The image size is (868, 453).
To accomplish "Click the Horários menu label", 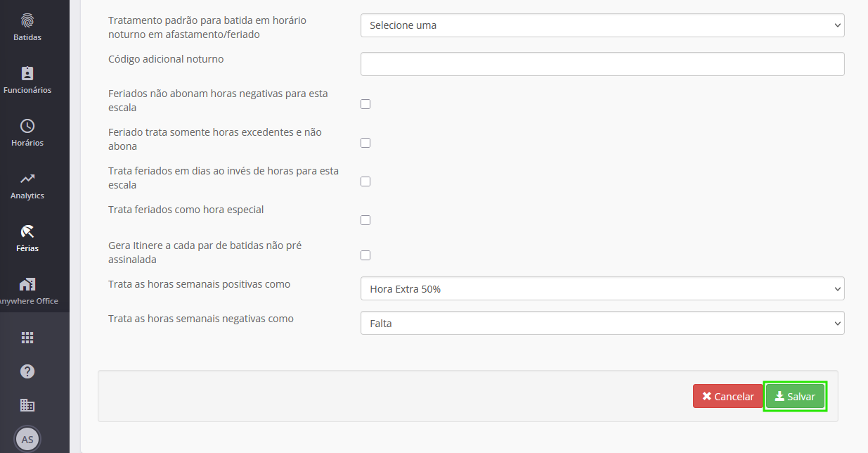I will coord(27,143).
